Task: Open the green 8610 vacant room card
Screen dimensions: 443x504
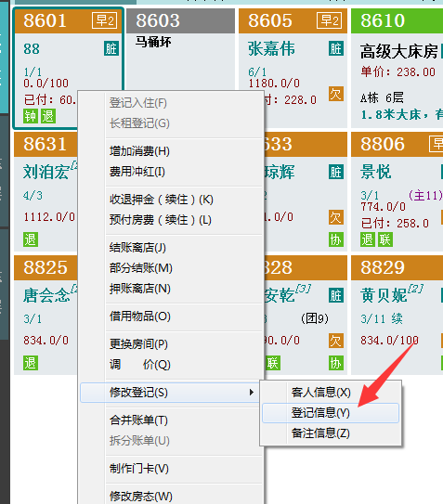Action: coord(397,68)
